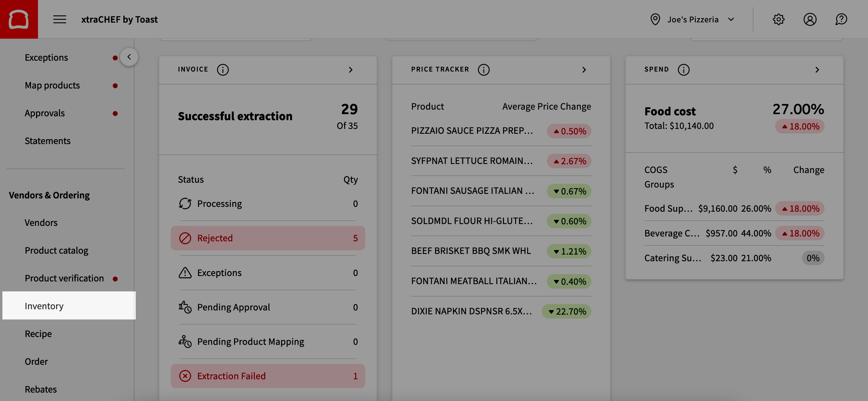Click the Extraction Failed row

(x=268, y=376)
